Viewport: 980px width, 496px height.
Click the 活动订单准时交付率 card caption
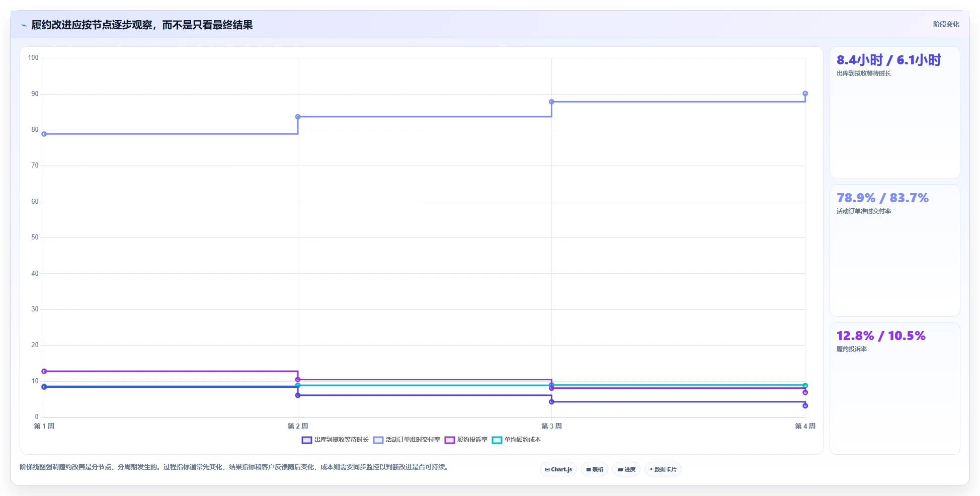[863, 211]
